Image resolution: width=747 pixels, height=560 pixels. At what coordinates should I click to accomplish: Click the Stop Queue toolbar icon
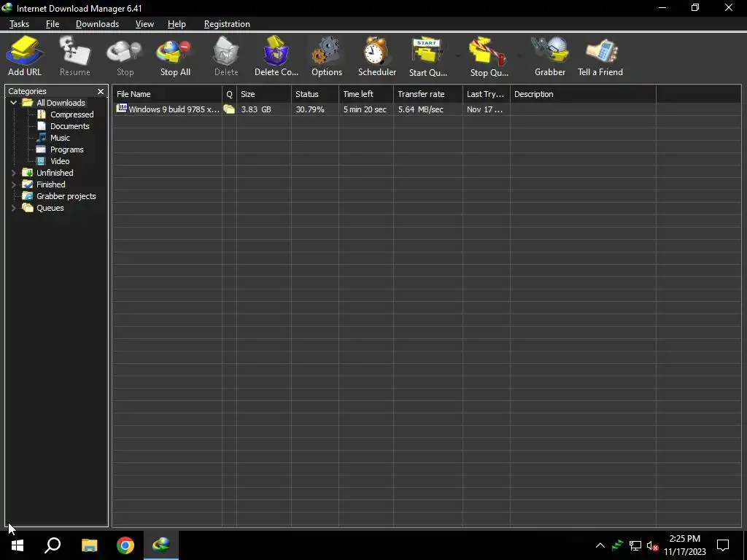(x=489, y=56)
